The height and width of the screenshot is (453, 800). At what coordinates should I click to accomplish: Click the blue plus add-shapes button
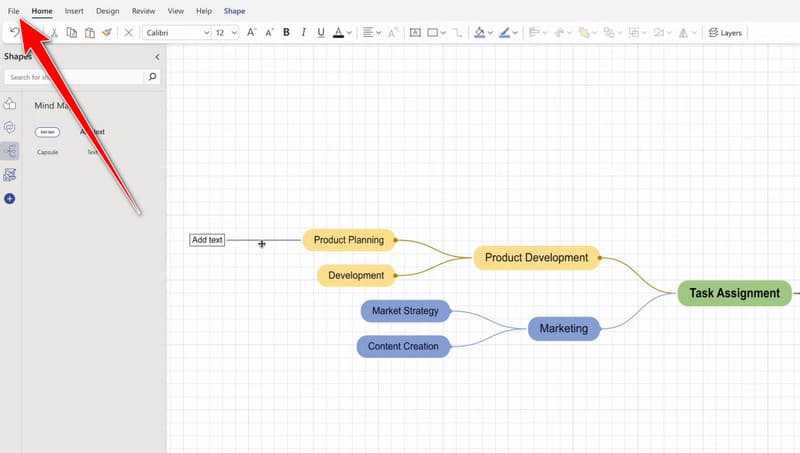(x=10, y=198)
